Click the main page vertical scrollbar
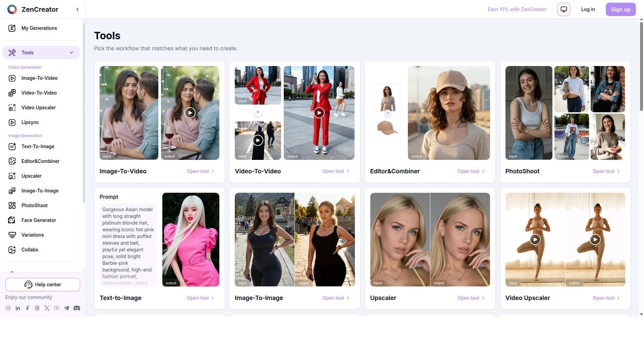 click(x=641, y=67)
